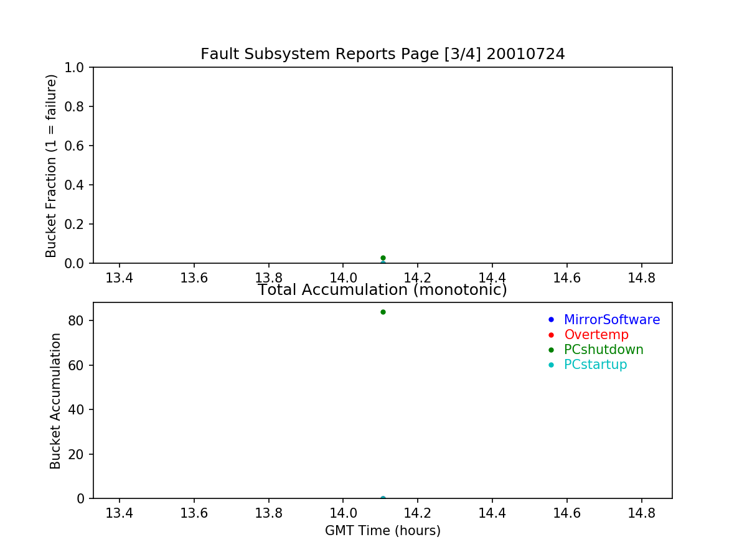Click the GMT Time (hours) axis label
This screenshot has width=747, height=560.
point(382,531)
